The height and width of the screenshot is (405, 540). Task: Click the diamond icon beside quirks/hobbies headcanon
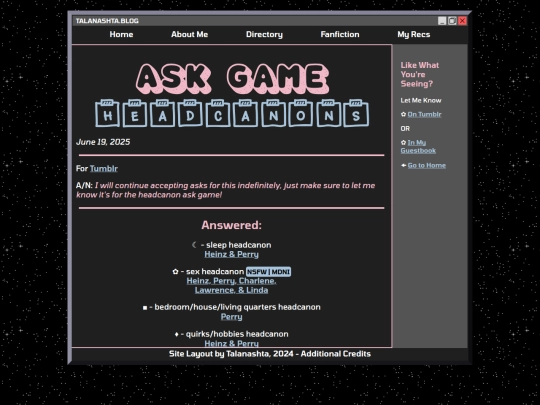pos(177,334)
